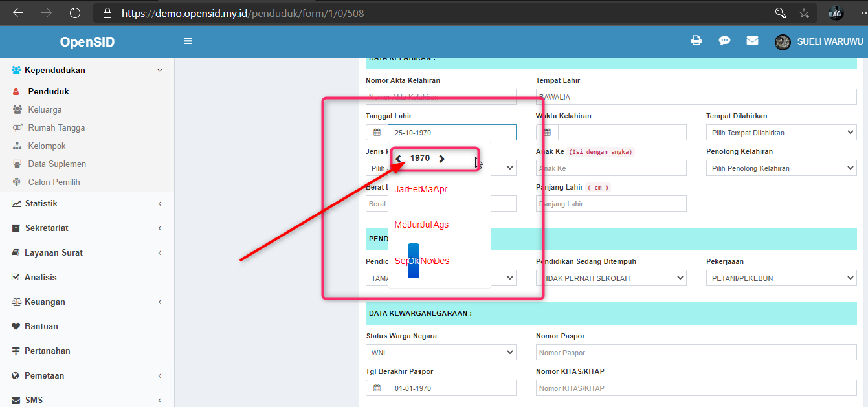
Task: Select Mei in the month picker
Action: coord(401,225)
